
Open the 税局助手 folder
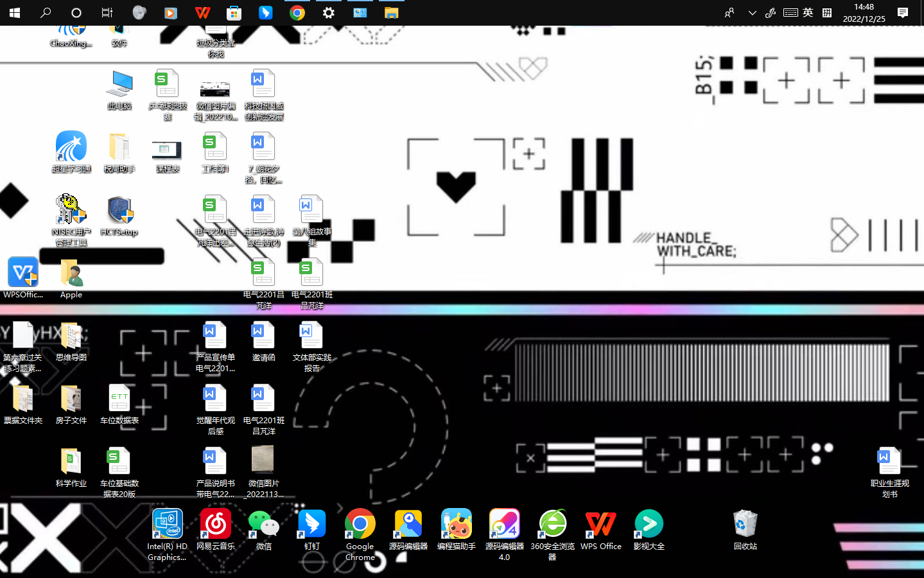pyautogui.click(x=119, y=153)
